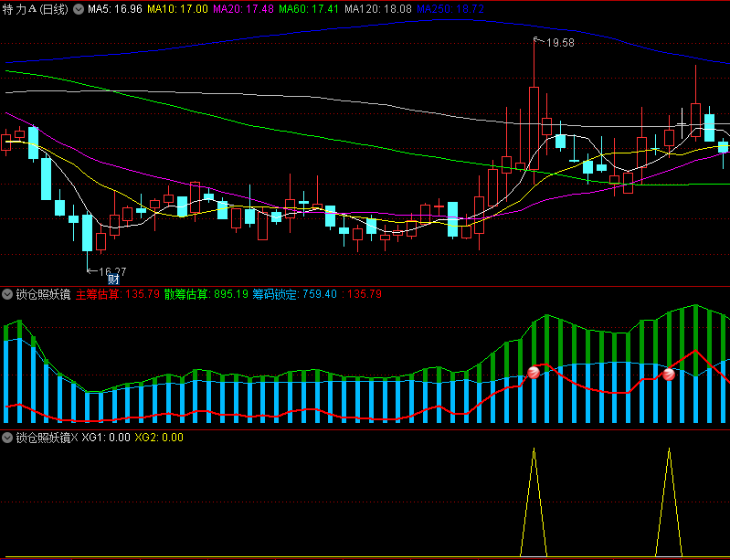The width and height of the screenshot is (730, 560).
Task: Click the candlestick with the 19.58 high
Action: tap(534, 128)
